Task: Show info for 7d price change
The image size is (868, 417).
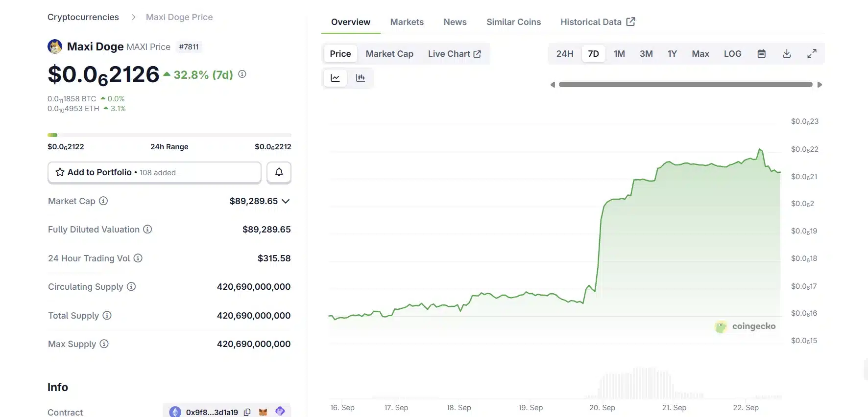Action: (242, 74)
